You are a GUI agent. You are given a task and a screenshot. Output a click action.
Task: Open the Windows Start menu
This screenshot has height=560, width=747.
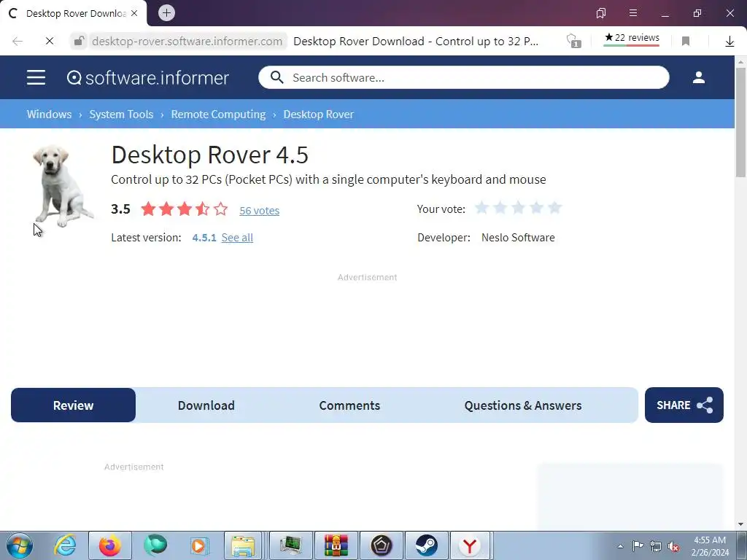[20, 545]
